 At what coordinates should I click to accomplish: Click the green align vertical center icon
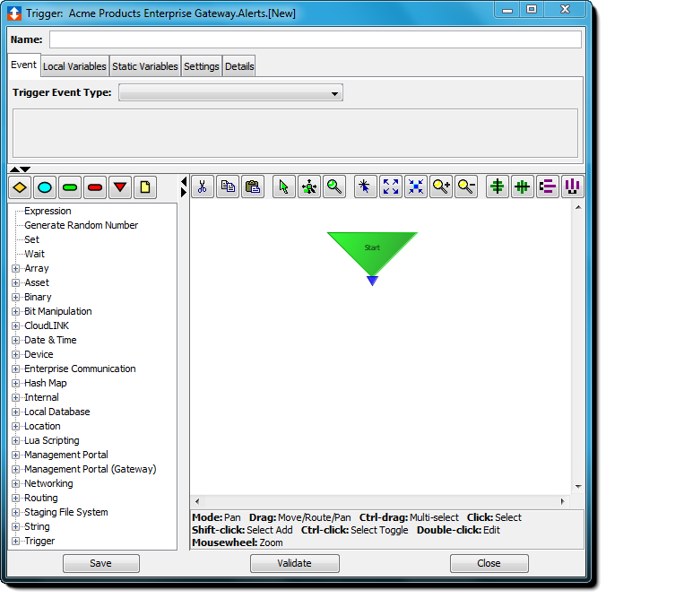(x=498, y=187)
